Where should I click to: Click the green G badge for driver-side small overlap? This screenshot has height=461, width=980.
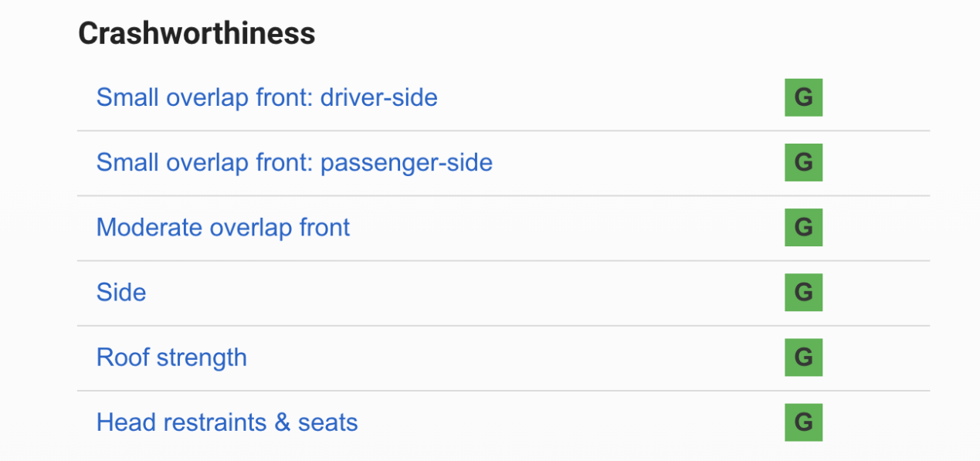coord(803,97)
